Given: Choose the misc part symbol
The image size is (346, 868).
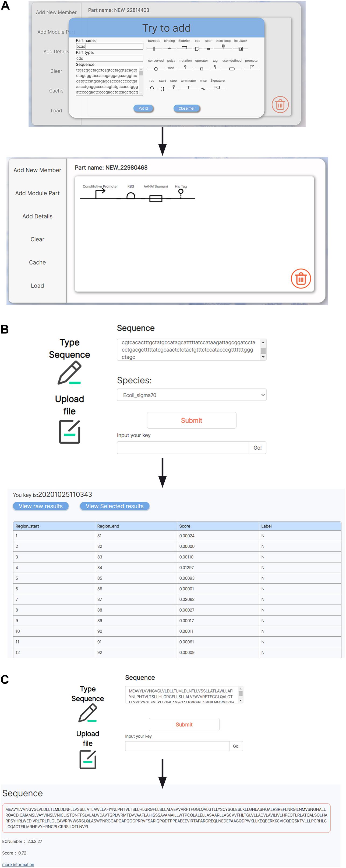Looking at the screenshot, I should [x=203, y=89].
